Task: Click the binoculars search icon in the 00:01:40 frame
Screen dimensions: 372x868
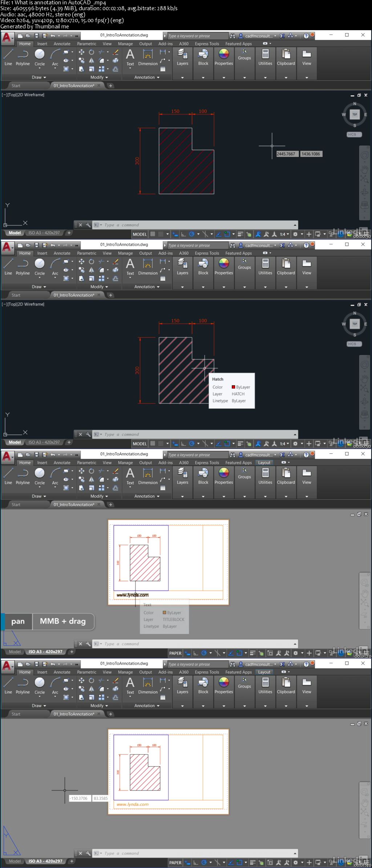Action: point(232,664)
